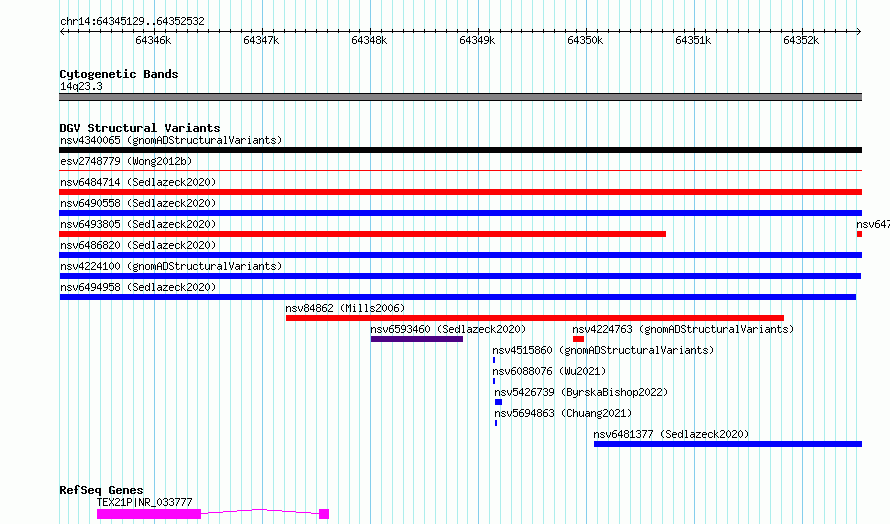
Task: Click the chr14:64345129..64352532 coordinates text
Action: pyautogui.click(x=132, y=22)
